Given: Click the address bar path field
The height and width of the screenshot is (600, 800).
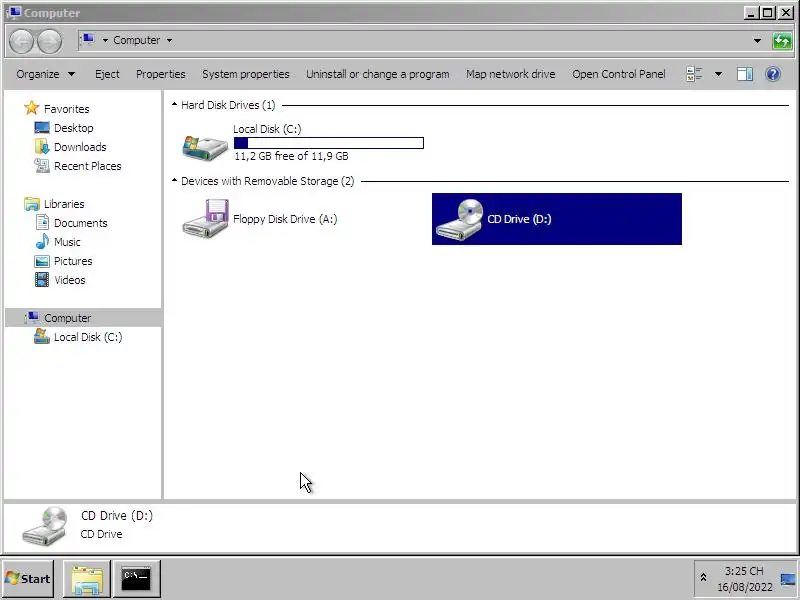Looking at the screenshot, I should [422, 40].
